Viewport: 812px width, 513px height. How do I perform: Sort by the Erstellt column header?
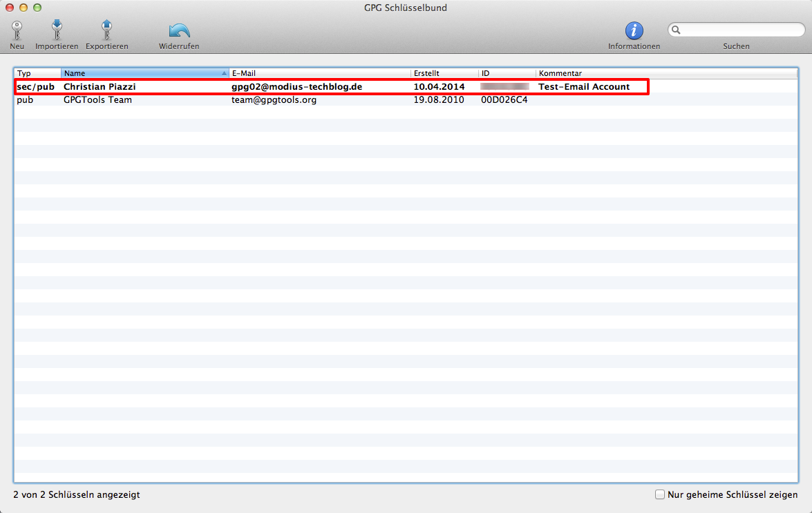tap(444, 73)
